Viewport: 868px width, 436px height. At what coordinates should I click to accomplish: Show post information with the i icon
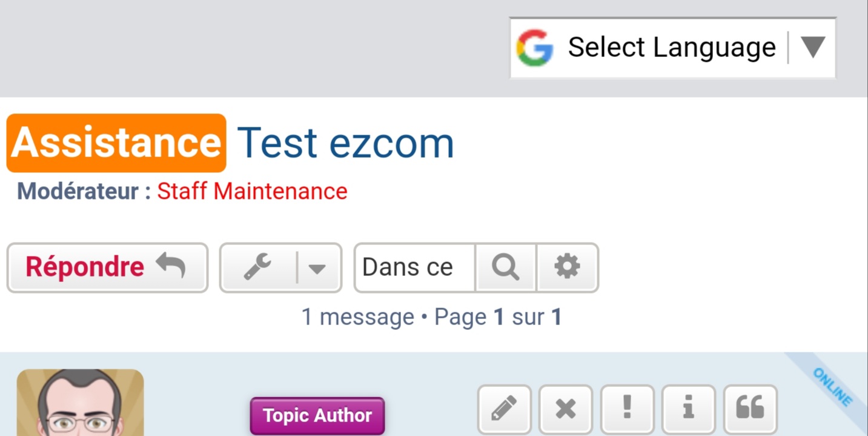[x=688, y=409]
